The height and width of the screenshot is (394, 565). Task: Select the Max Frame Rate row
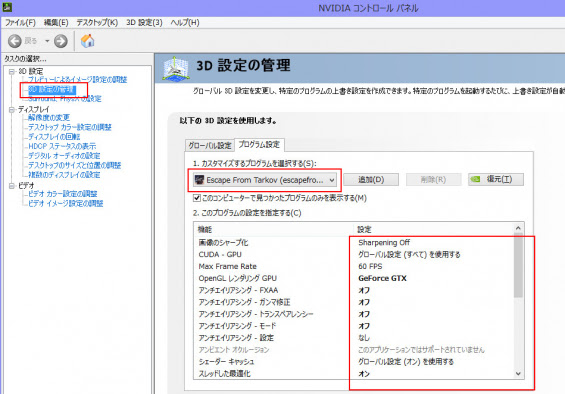pos(353,266)
